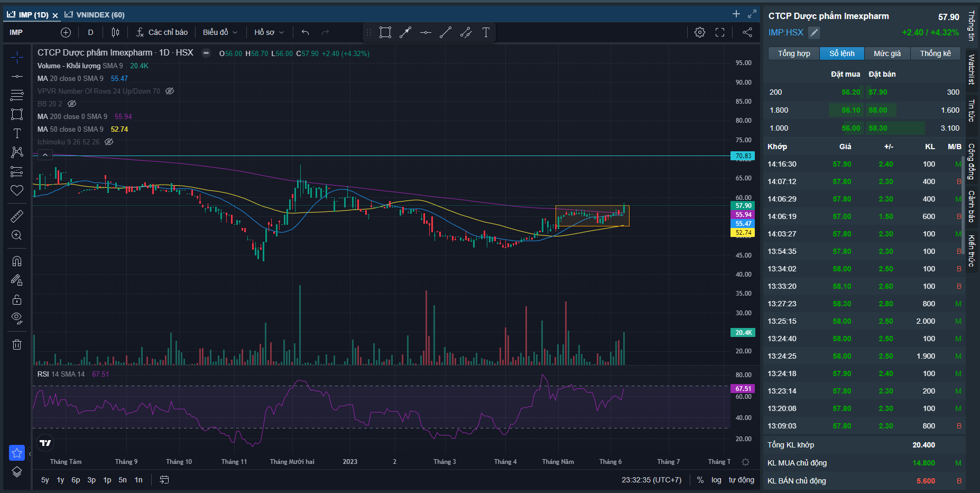
Task: Unhide the Ichimoku indicator
Action: (x=109, y=142)
